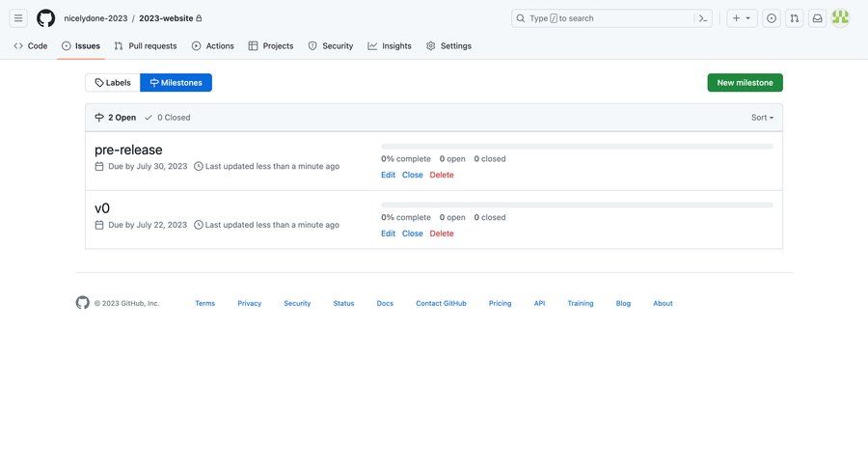The image size is (868, 467).
Task: Open the footer Terms link
Action: (204, 303)
